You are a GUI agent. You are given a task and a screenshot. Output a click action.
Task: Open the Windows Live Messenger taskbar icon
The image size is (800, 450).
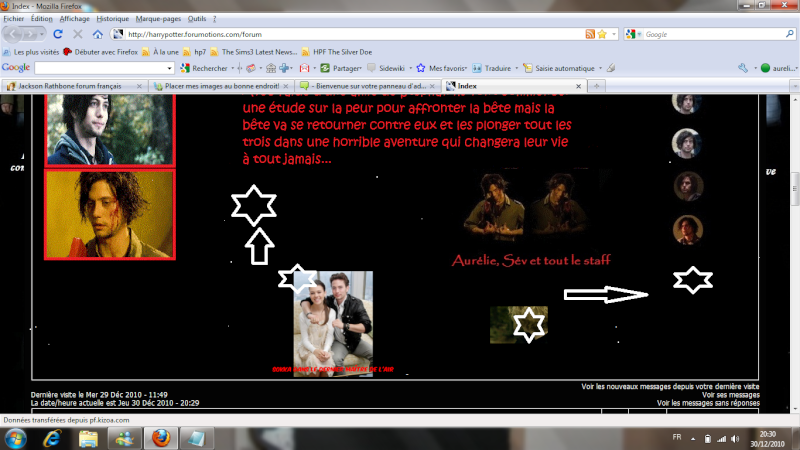(x=124, y=439)
